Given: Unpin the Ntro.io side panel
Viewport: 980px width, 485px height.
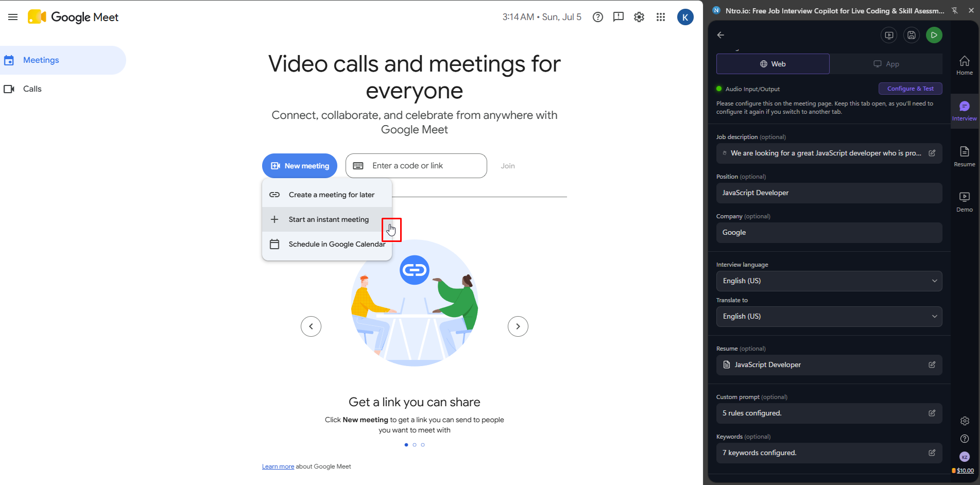Looking at the screenshot, I should pyautogui.click(x=955, y=10).
